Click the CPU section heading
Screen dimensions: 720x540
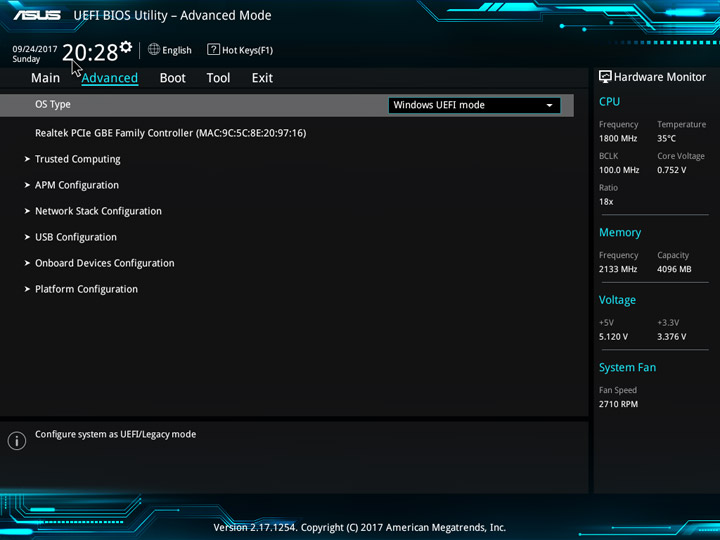(x=609, y=101)
